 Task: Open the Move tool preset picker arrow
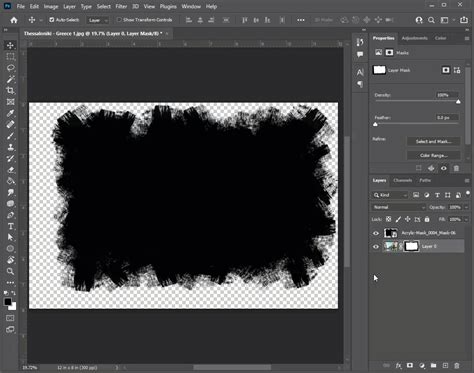41,20
